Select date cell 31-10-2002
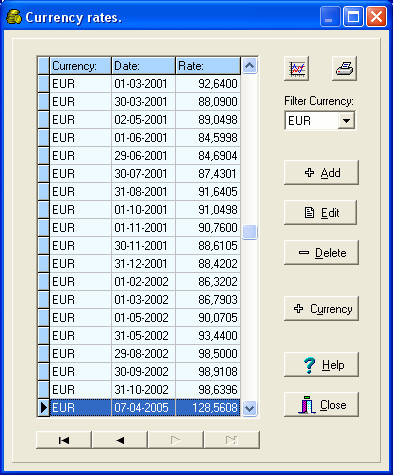Viewport: 393px width, 475px height. (x=143, y=390)
